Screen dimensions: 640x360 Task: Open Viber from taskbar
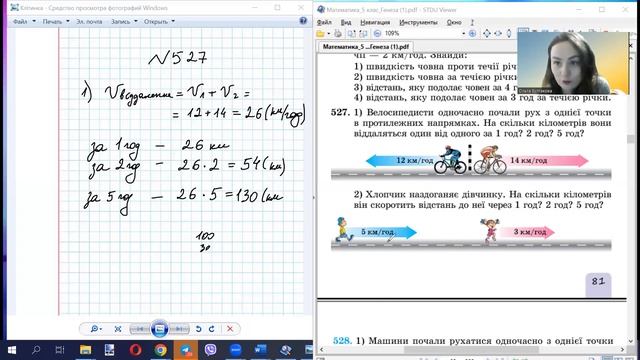[211, 350]
